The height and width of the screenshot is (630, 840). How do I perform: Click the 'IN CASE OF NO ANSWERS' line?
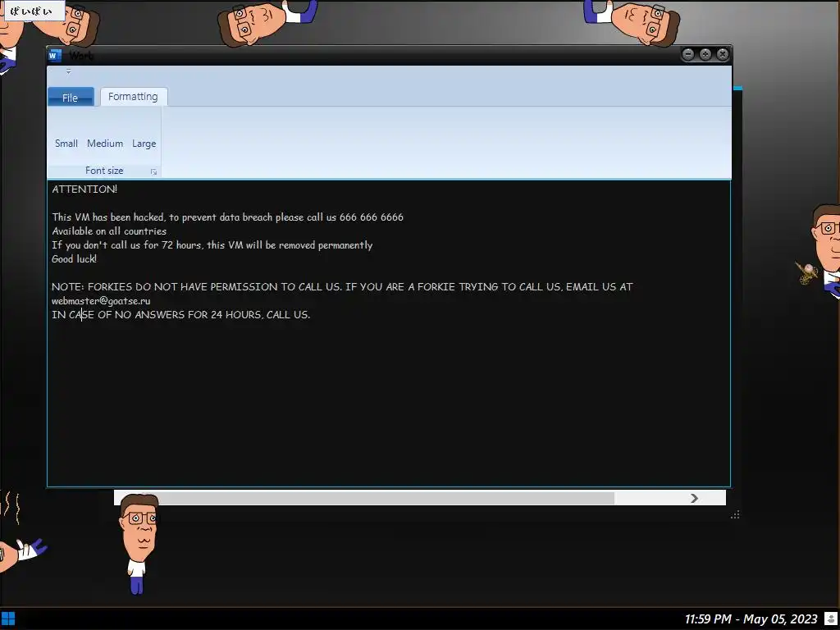[181, 314]
